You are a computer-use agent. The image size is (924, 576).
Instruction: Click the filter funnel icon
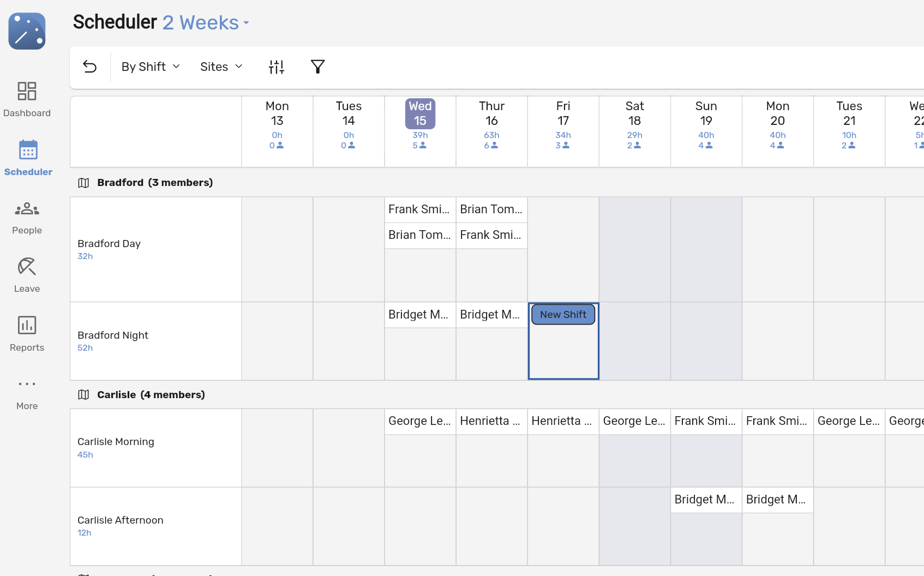point(317,67)
